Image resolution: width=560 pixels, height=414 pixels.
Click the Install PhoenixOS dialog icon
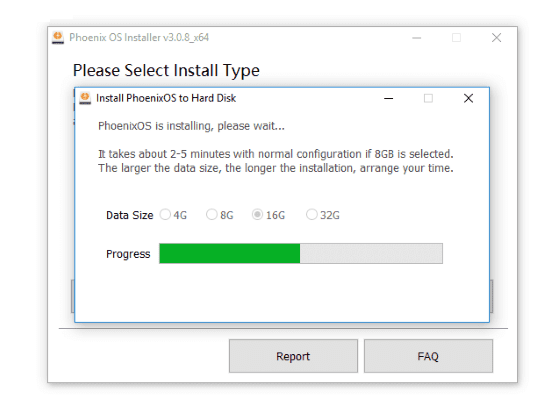click(x=85, y=98)
